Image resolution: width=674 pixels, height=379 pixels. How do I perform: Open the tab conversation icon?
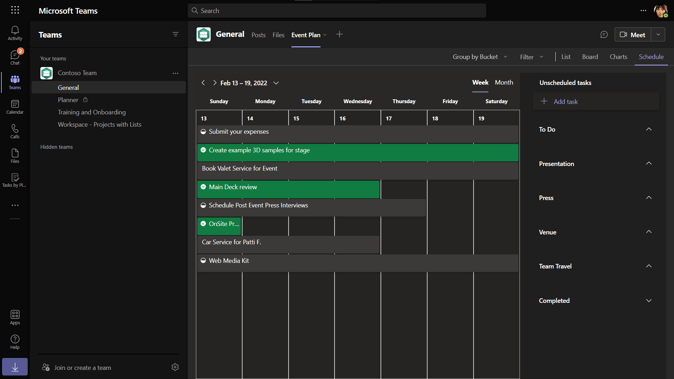[x=604, y=34]
